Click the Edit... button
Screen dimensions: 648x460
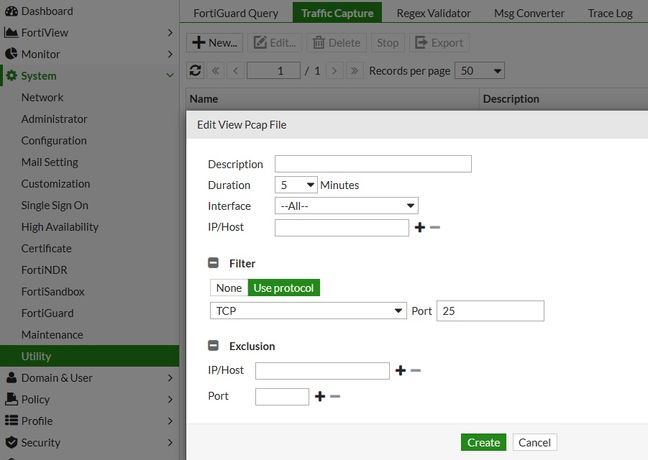274,43
